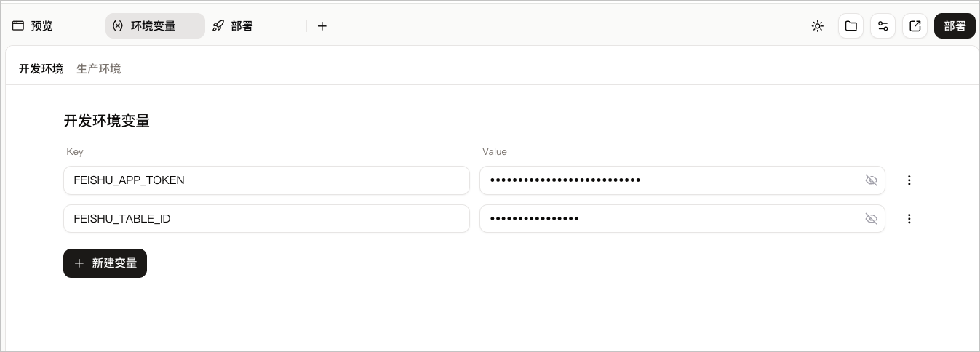Viewport: 980px width, 352px height.
Task: Switch to the 生产环境 tab
Action: tap(99, 69)
